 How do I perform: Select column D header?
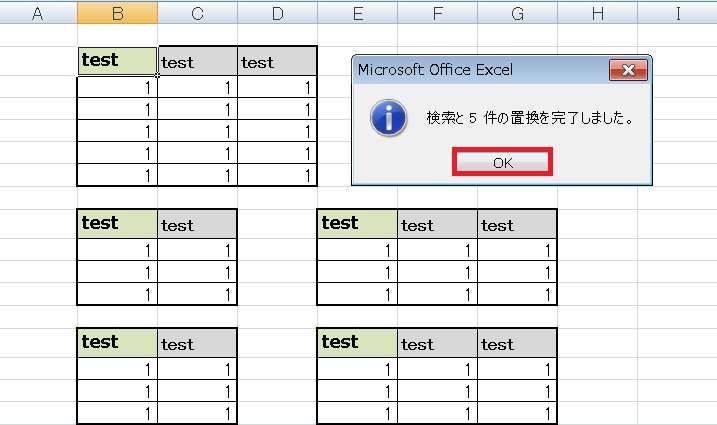(277, 13)
